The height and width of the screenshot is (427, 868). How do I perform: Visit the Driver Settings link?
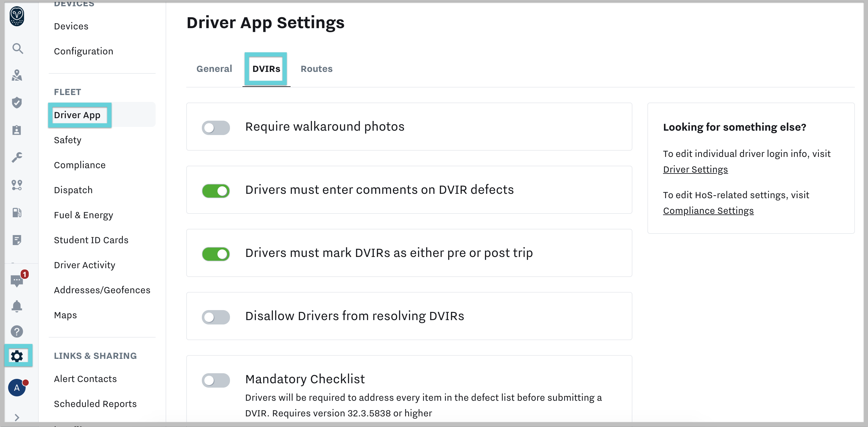[x=696, y=169]
